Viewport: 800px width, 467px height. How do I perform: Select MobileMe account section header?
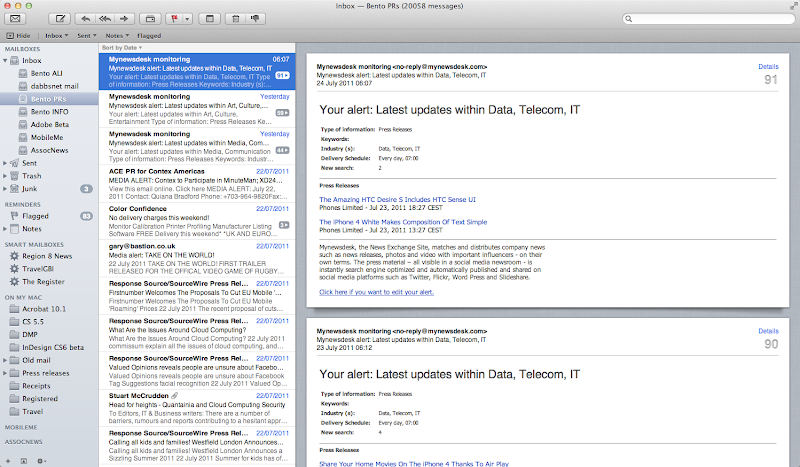coord(21,427)
